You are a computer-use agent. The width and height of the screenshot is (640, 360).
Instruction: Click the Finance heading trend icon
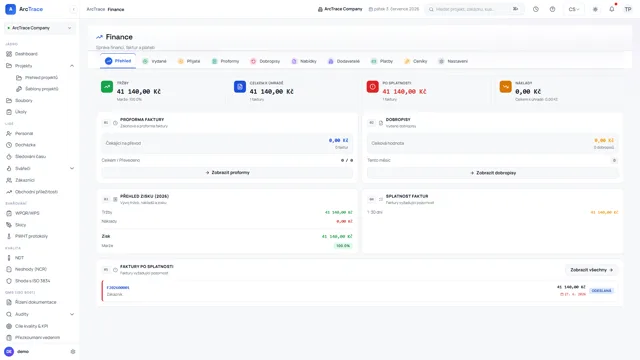pos(99,37)
